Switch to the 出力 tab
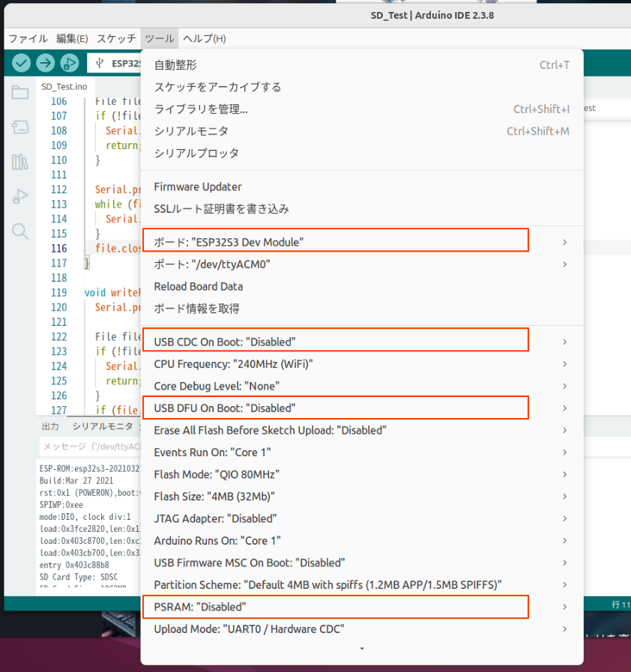The image size is (631, 672). [x=50, y=426]
